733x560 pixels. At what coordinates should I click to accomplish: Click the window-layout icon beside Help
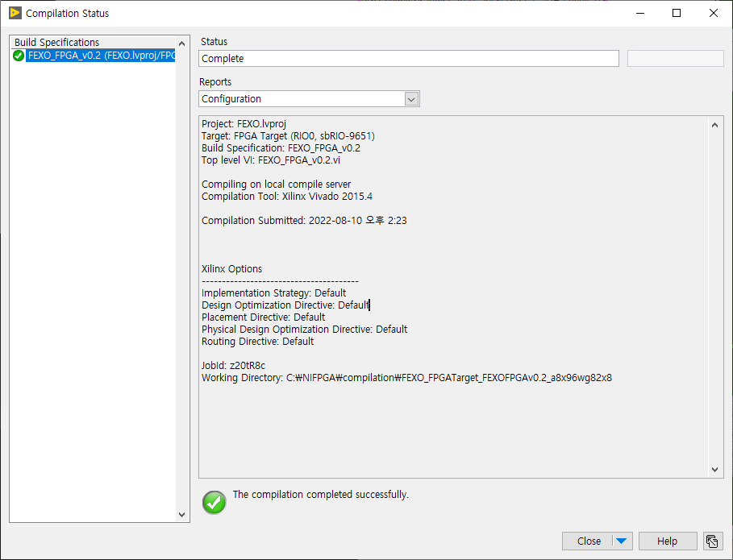pyautogui.click(x=712, y=541)
